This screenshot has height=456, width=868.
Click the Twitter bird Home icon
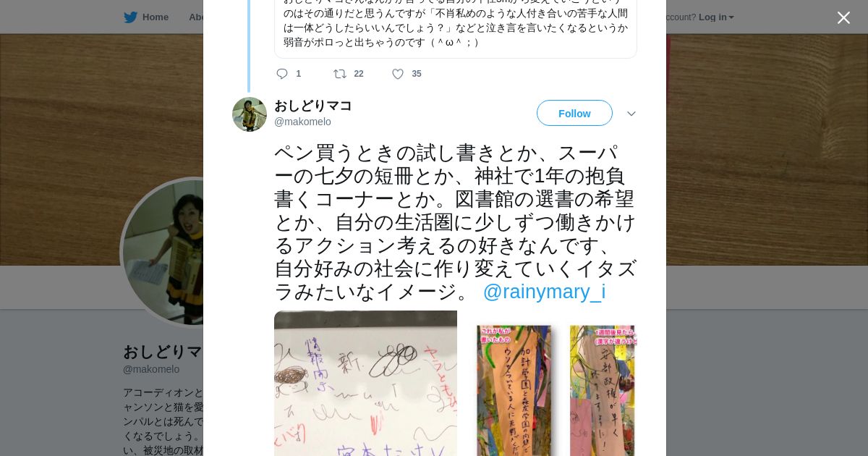tap(130, 17)
